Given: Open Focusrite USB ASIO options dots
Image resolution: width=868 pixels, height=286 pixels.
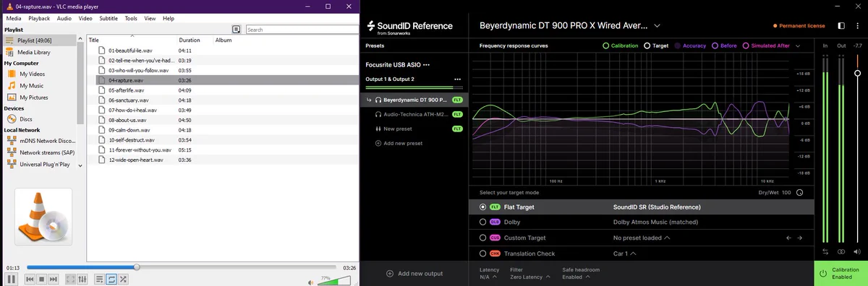Looking at the screenshot, I should click(427, 64).
